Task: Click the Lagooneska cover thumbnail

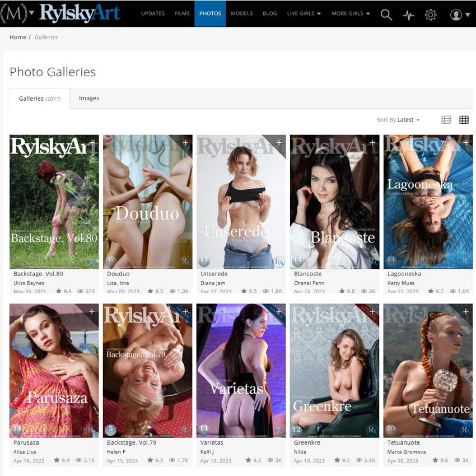Action: pyautogui.click(x=428, y=202)
